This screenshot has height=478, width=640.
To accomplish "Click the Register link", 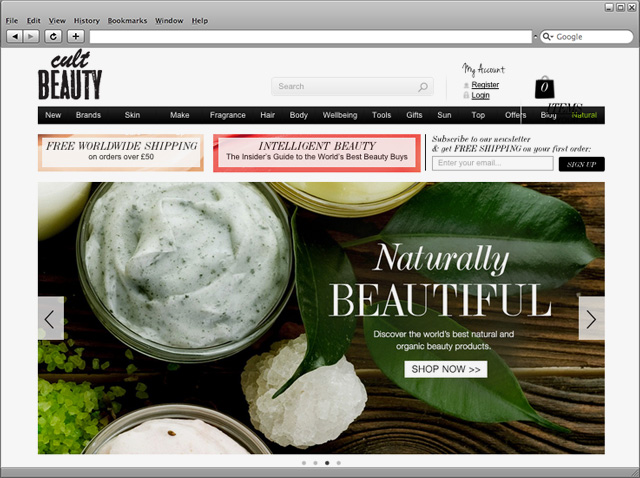I will 485,84.
